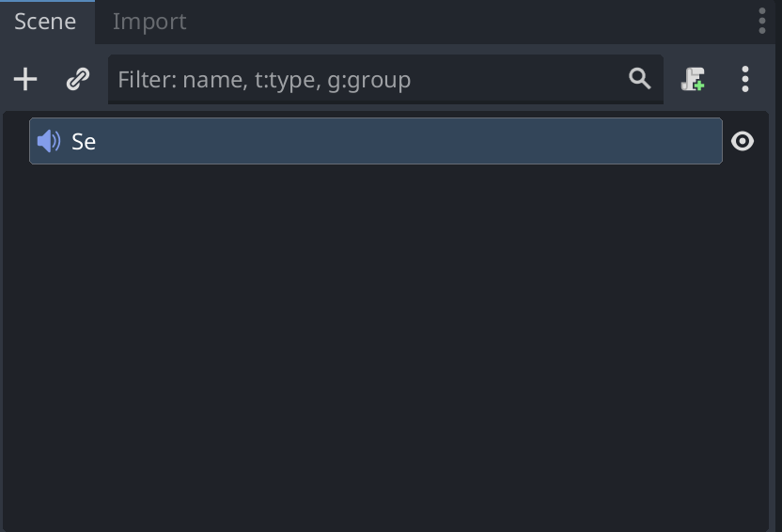Viewport: 782px width, 532px height.
Task: Switch to the Scene tab
Action: 45,22
